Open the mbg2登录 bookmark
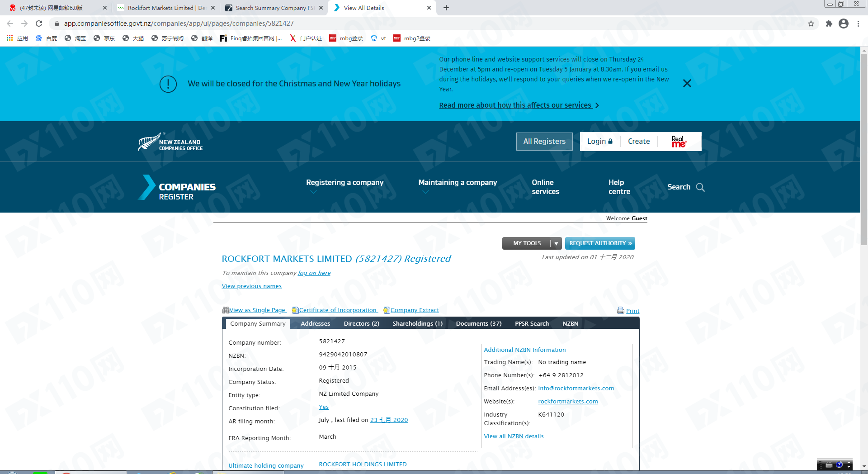Image resolution: width=868 pixels, height=474 pixels. click(412, 38)
